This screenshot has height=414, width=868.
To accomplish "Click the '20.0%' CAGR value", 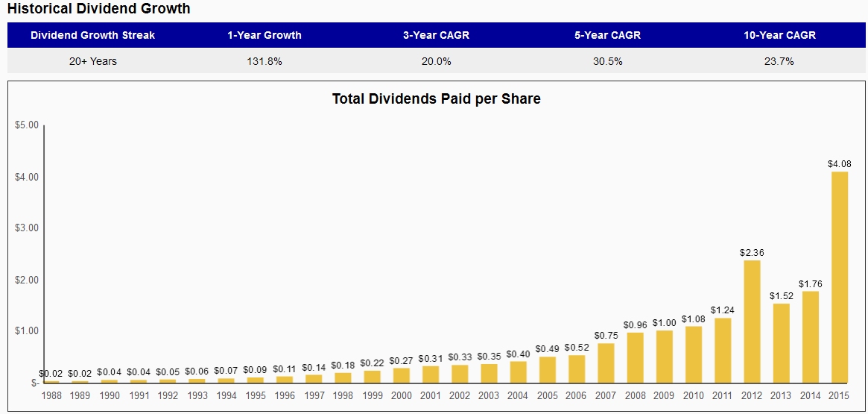I will [x=436, y=61].
